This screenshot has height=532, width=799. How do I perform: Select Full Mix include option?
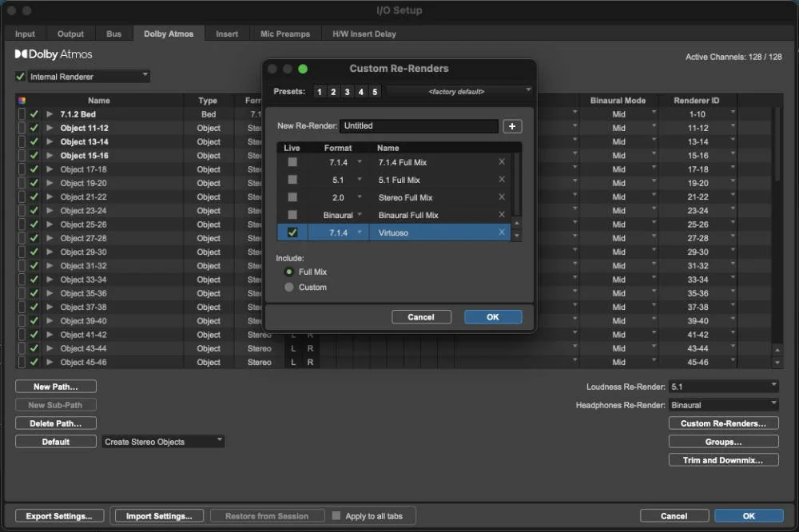click(x=289, y=272)
